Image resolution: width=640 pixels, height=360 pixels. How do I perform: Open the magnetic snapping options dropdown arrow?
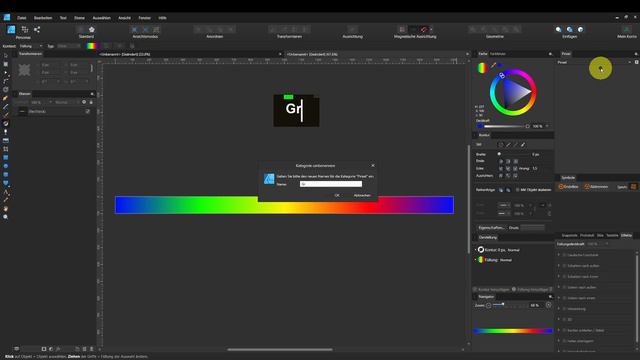click(x=431, y=29)
